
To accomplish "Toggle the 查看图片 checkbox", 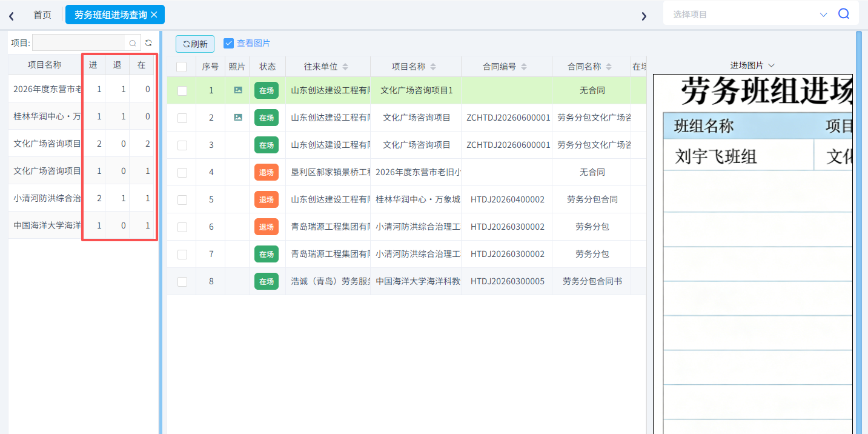I will (x=228, y=43).
